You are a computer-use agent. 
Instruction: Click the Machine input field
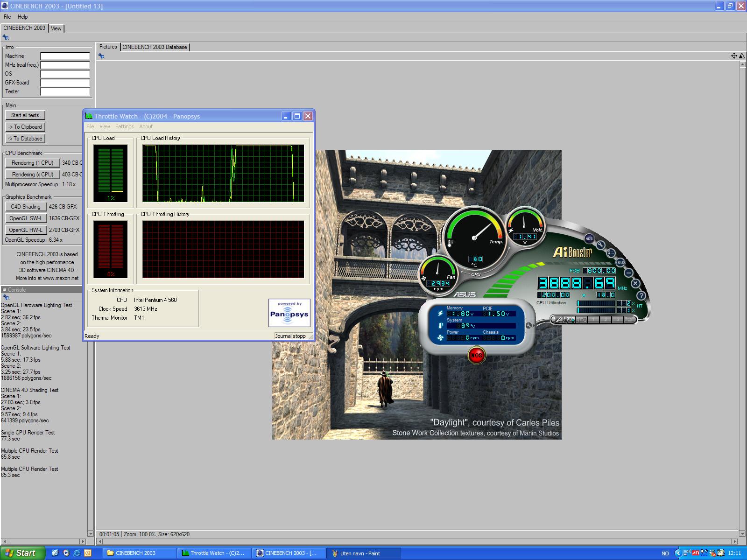point(65,56)
